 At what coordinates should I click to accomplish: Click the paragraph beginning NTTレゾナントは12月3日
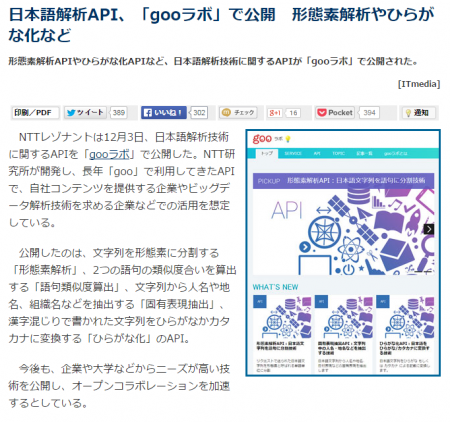(x=122, y=180)
